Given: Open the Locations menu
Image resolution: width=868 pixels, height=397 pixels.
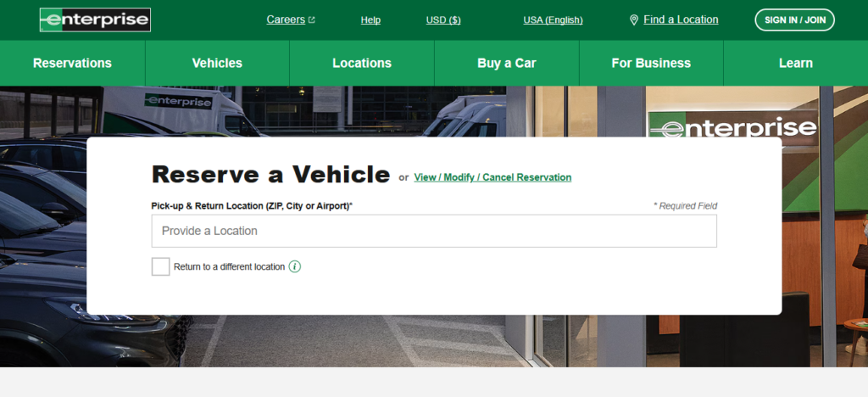Looking at the screenshot, I should click(x=362, y=63).
